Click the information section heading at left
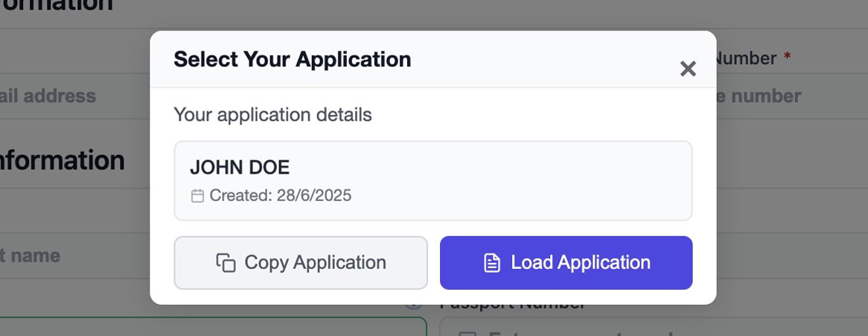This screenshot has height=336, width=868. coord(63,161)
